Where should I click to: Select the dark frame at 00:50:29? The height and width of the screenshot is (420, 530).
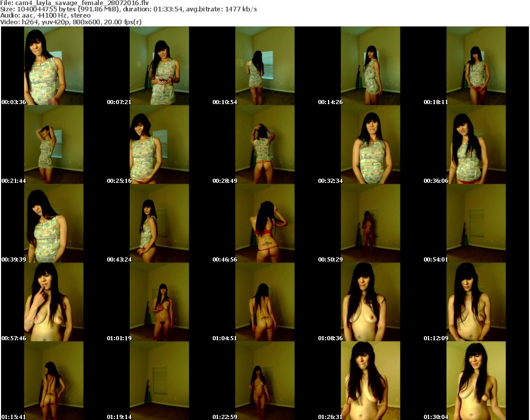point(370,224)
